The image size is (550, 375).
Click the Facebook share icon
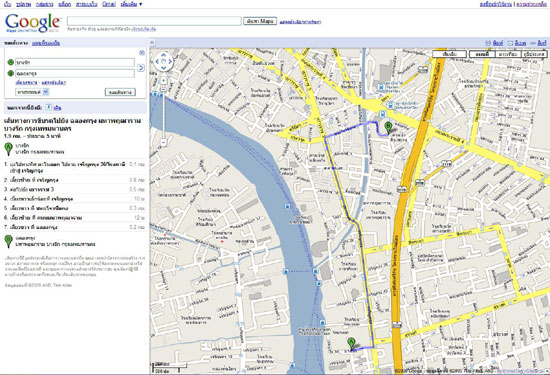49,108
